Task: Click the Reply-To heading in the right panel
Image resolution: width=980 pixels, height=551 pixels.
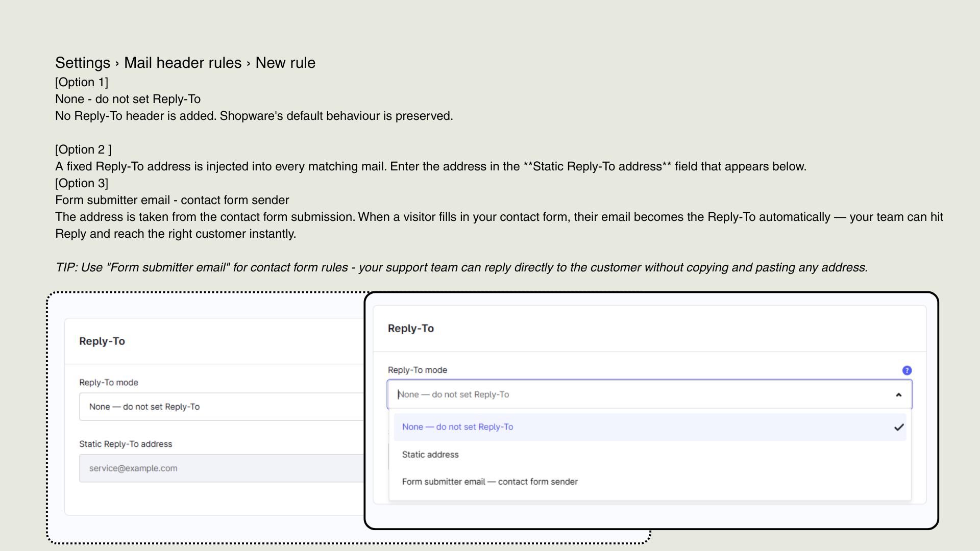Action: (411, 329)
